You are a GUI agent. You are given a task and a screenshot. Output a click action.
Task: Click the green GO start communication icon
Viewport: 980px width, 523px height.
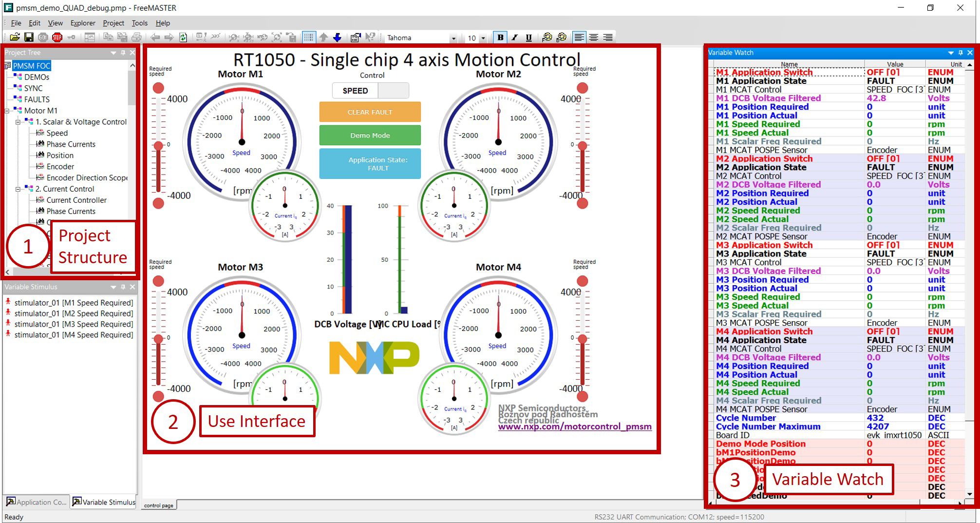click(x=43, y=37)
